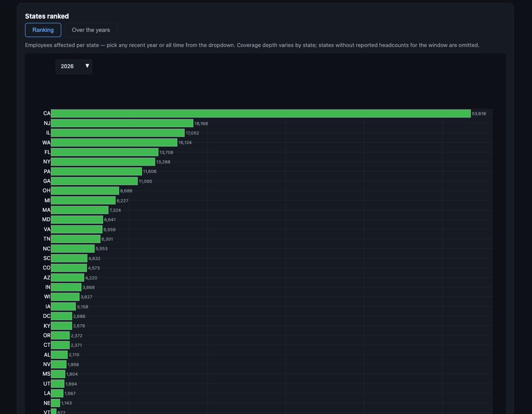
Task: Click the value label 53,618
Action: click(x=479, y=114)
